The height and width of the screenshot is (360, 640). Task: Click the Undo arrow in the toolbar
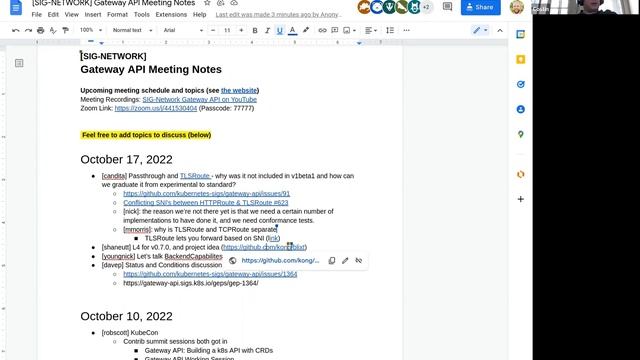coord(16,30)
